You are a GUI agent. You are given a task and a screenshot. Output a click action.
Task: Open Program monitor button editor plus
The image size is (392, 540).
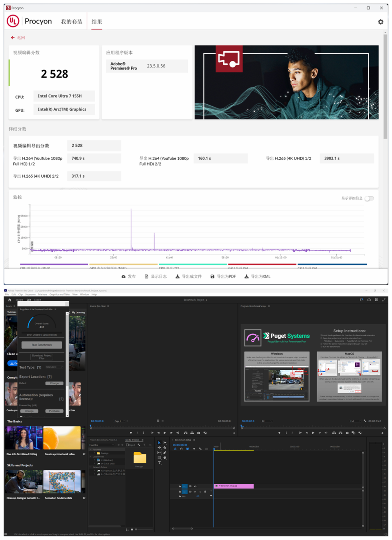click(382, 433)
